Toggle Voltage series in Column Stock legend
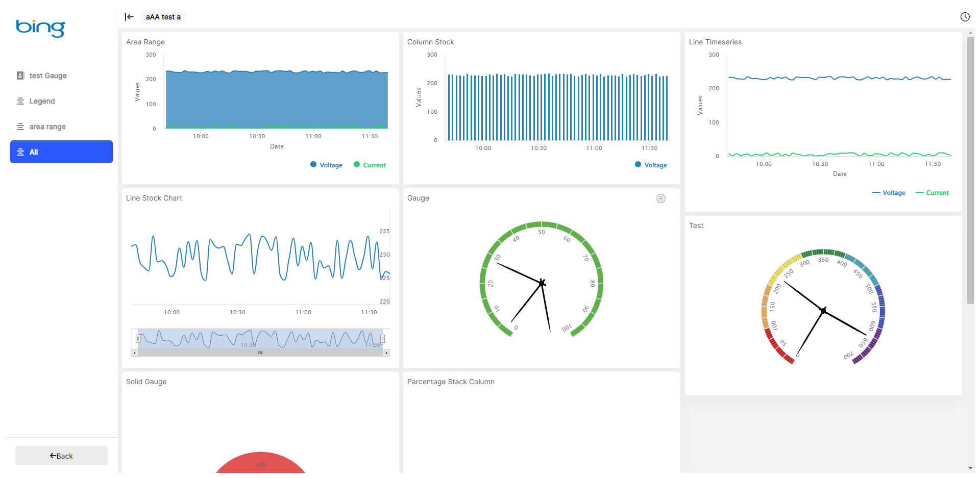The width and height of the screenshot is (980, 478). tap(651, 165)
